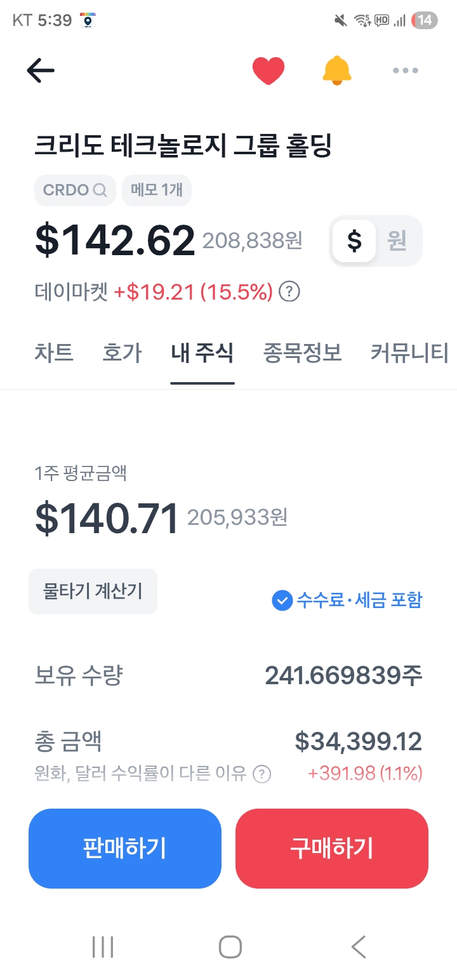Switch currency toggle to 원
Viewport: 457px width, 980px height.
(x=397, y=241)
